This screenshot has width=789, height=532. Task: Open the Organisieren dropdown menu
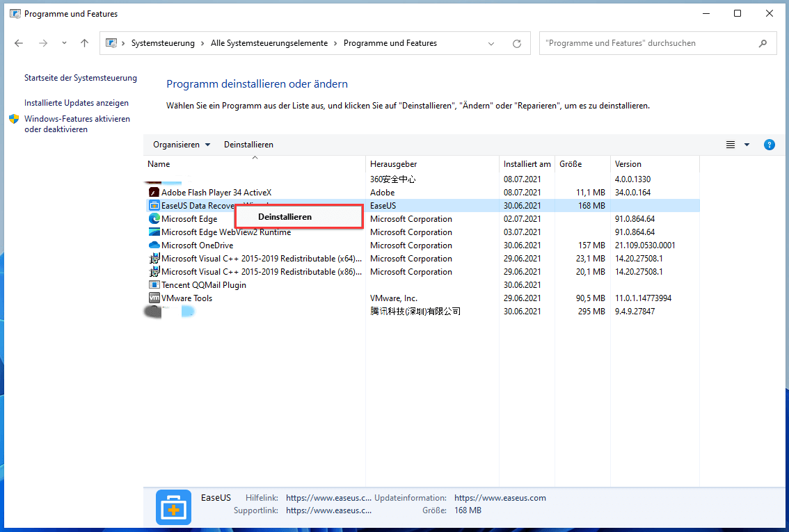click(x=182, y=145)
